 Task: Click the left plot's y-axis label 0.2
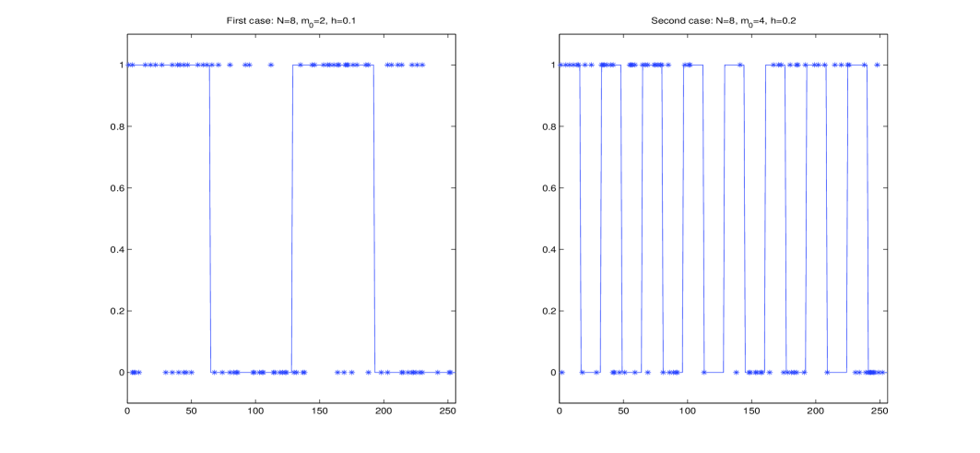point(115,311)
